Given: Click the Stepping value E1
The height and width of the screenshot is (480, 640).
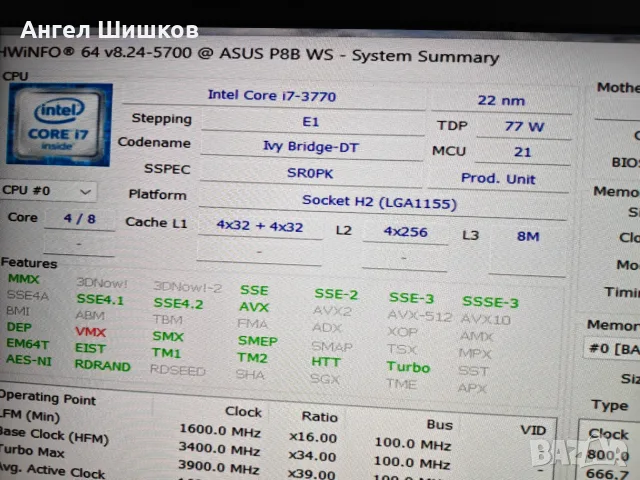Looking at the screenshot, I should [x=311, y=122].
